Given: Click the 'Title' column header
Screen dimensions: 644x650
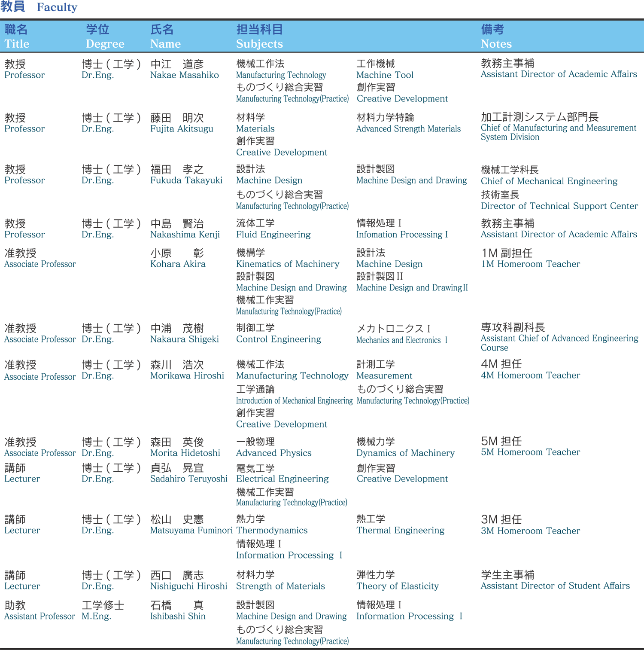Looking at the screenshot, I should point(17,44).
